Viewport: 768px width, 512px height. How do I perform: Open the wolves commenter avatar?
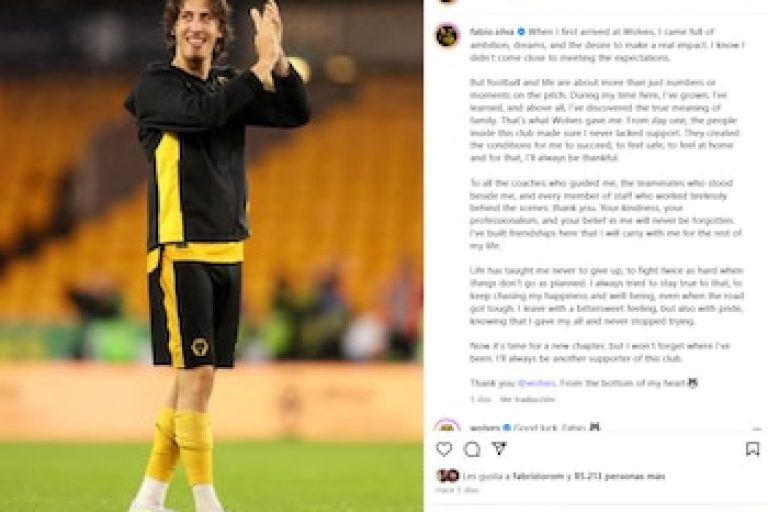[447, 425]
